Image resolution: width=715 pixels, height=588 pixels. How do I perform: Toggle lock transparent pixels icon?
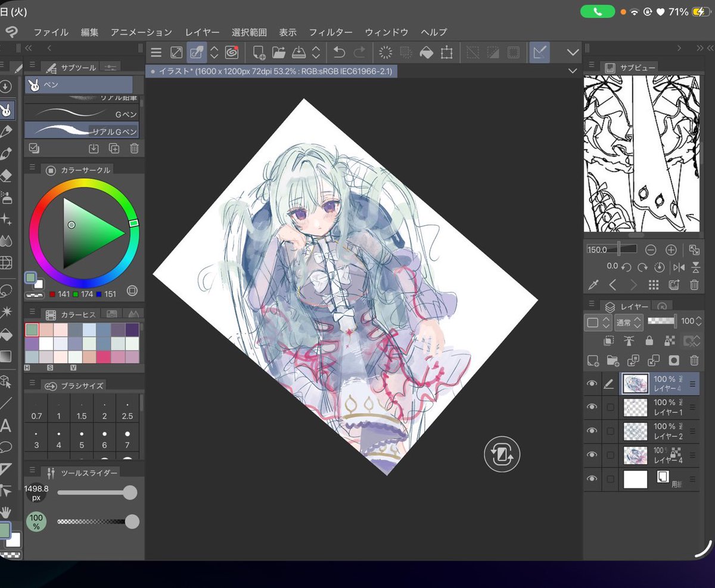pyautogui.click(x=669, y=340)
